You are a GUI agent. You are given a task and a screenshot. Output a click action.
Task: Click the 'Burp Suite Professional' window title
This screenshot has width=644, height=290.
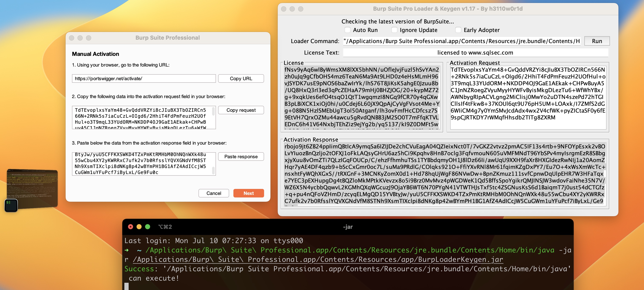point(168,38)
